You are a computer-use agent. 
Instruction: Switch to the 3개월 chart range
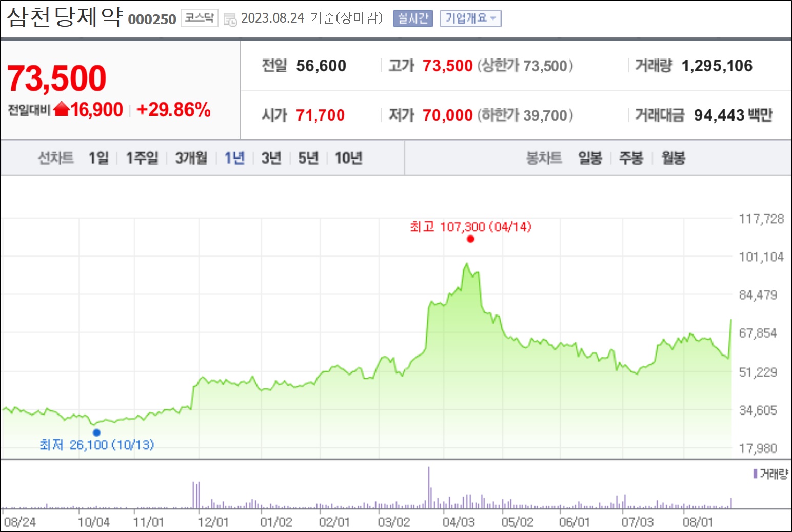[x=191, y=158]
